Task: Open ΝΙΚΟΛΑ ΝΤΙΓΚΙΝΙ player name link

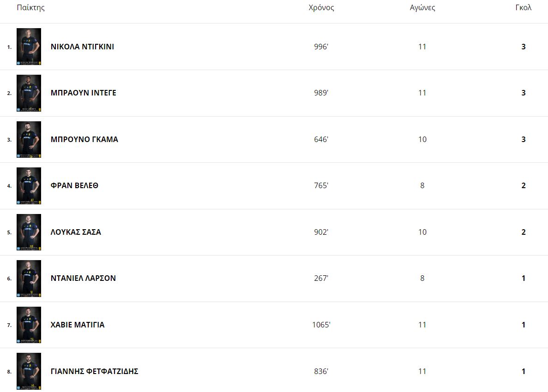Action: click(82, 47)
